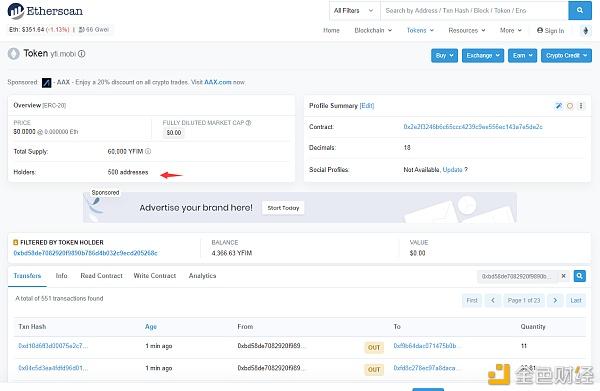600x391 pixels.
Task: Open the Exchange dropdown button
Action: click(483, 55)
